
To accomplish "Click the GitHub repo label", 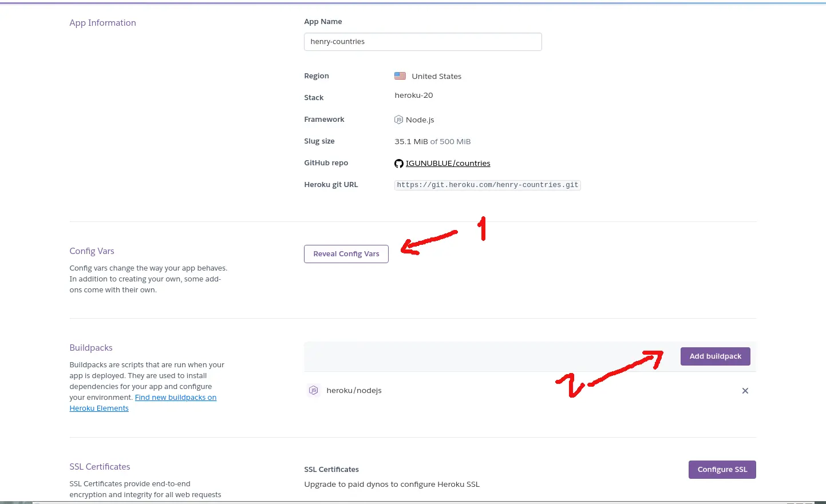I will pyautogui.click(x=326, y=163).
